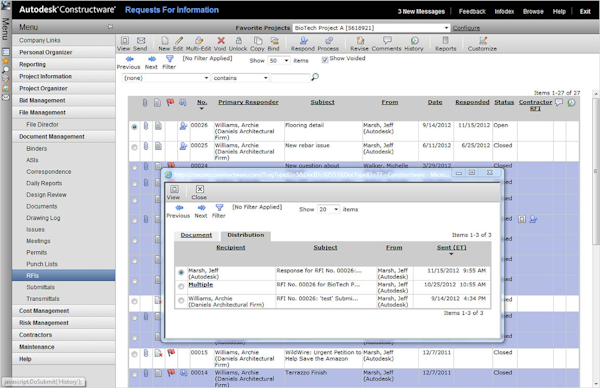Viewport: 600px width, 388px height.
Task: Create a New RFI from the toolbar
Action: [x=165, y=41]
